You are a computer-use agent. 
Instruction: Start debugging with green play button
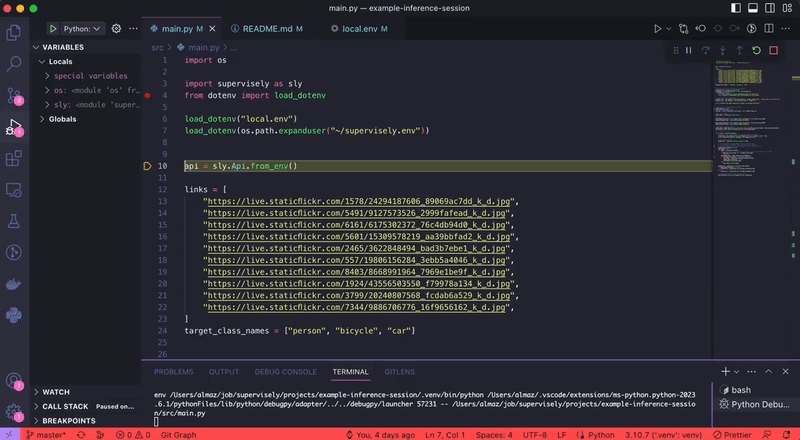click(53, 29)
